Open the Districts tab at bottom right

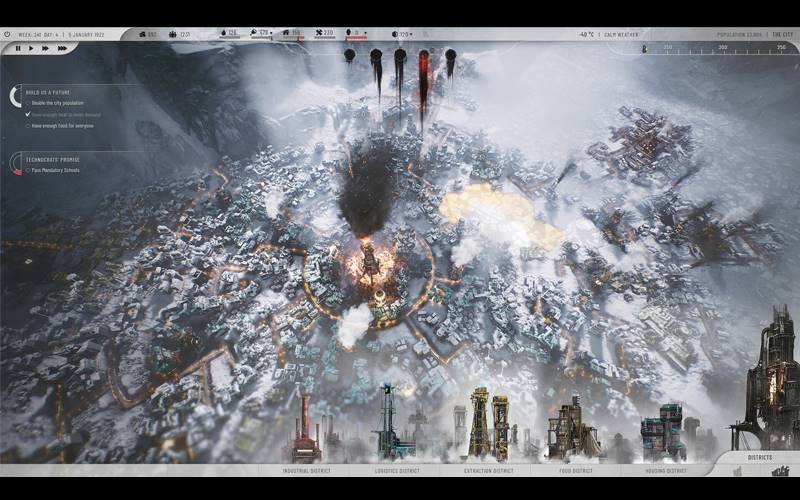[x=760, y=458]
